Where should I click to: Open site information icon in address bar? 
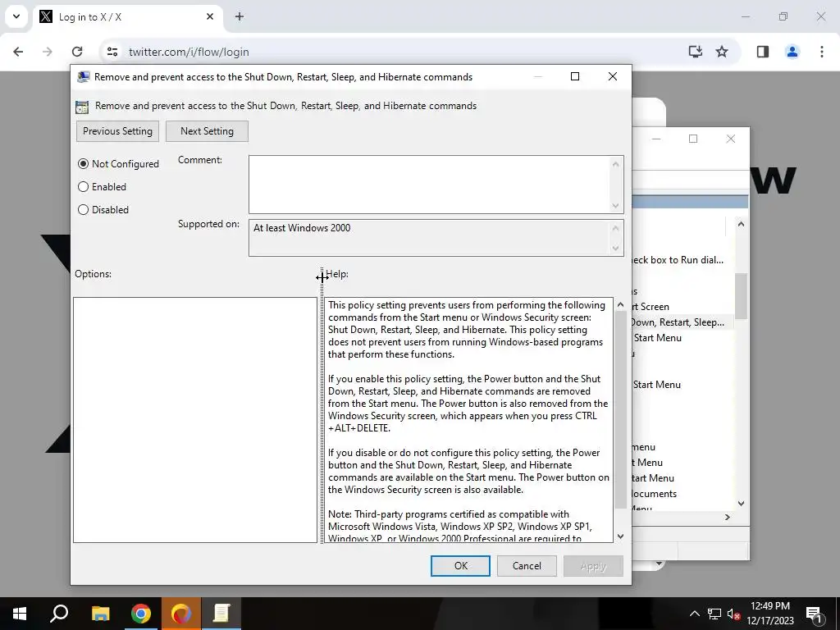point(112,52)
